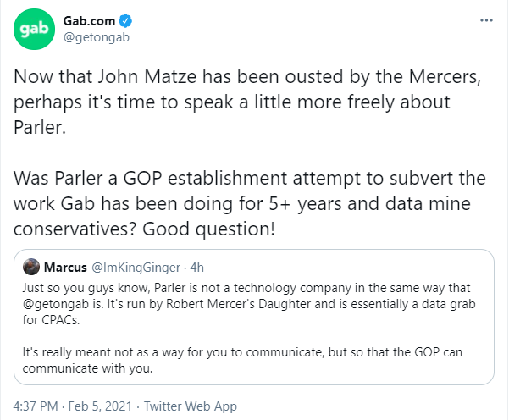Click the 'Parler.' word ending first paragraph
The width and height of the screenshot is (509, 420).
[x=40, y=127]
